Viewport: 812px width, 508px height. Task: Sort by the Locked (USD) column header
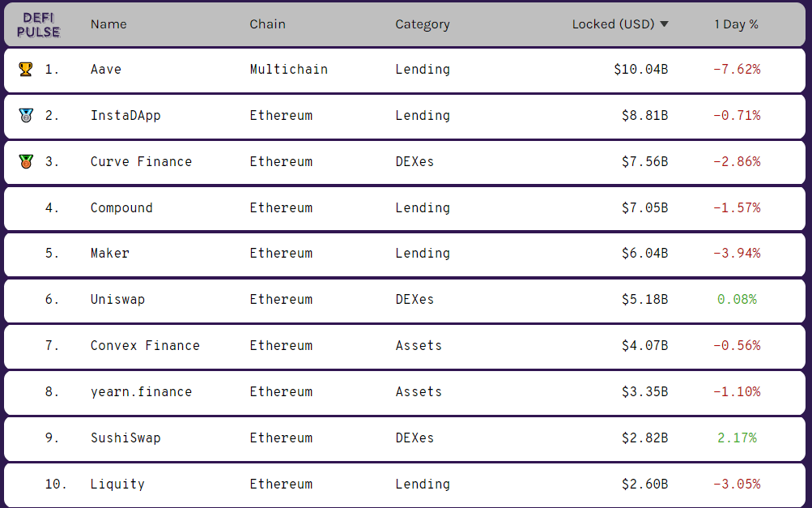pyautogui.click(x=613, y=24)
